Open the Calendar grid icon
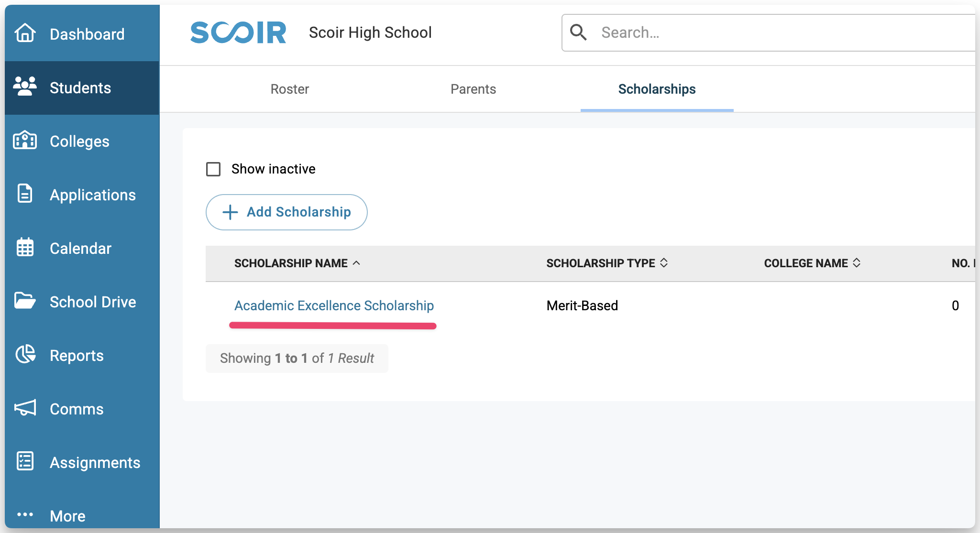 25,248
